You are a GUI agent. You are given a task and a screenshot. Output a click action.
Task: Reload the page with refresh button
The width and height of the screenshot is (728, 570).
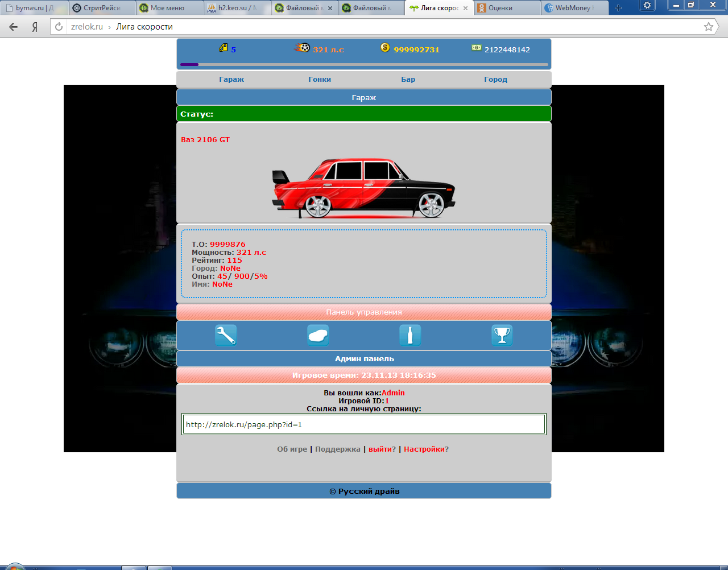pos(59,27)
